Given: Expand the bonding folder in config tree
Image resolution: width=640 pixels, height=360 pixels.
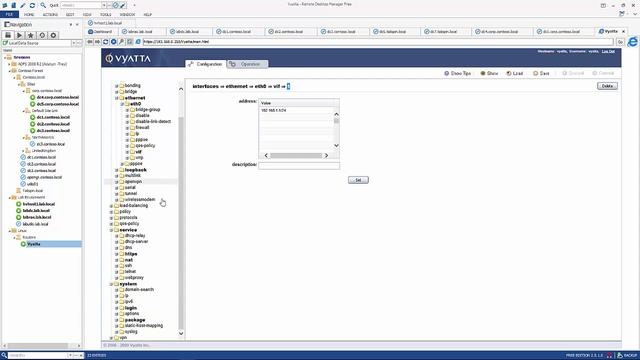Looking at the screenshot, I should click(x=117, y=86).
